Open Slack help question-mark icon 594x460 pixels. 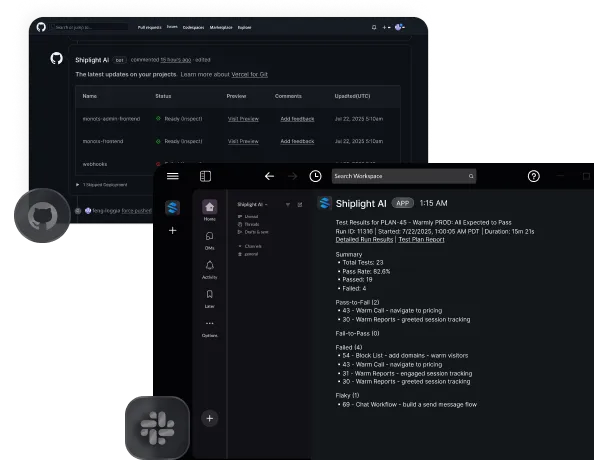tap(533, 176)
